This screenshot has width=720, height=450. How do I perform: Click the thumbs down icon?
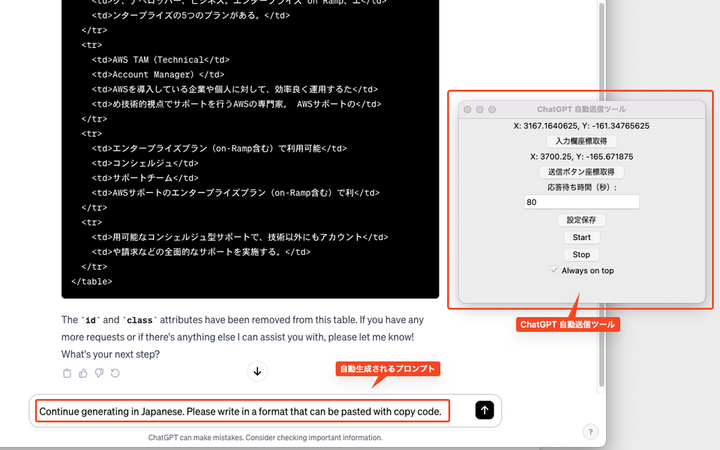(99, 373)
